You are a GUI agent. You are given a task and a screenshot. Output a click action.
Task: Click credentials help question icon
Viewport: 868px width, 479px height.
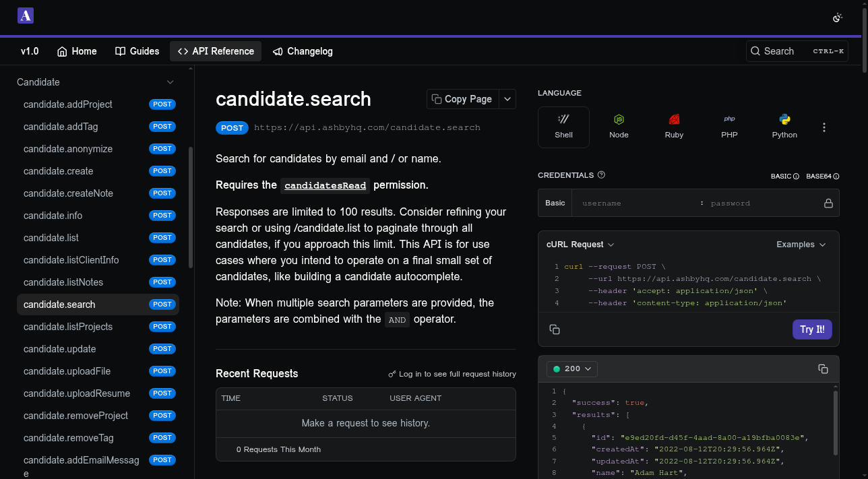point(601,174)
